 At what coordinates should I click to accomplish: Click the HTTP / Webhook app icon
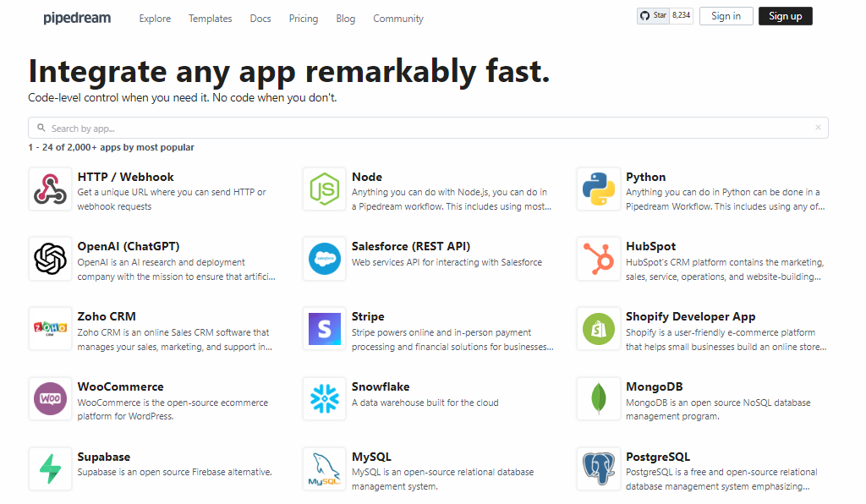pos(50,189)
